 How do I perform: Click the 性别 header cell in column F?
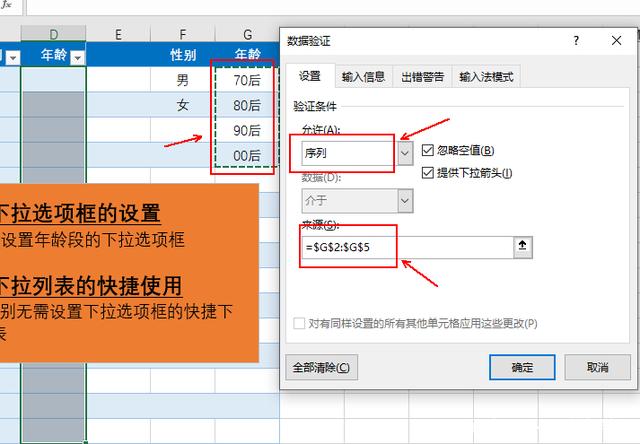pyautogui.click(x=182, y=54)
